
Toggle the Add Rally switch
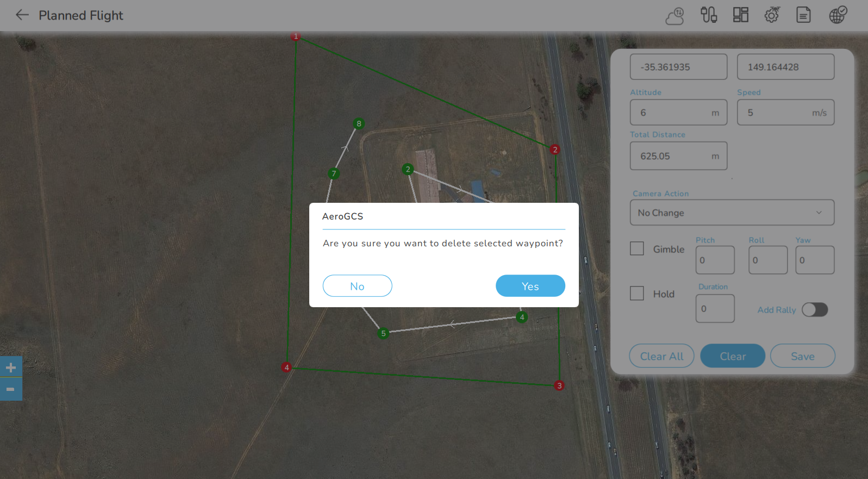click(815, 309)
